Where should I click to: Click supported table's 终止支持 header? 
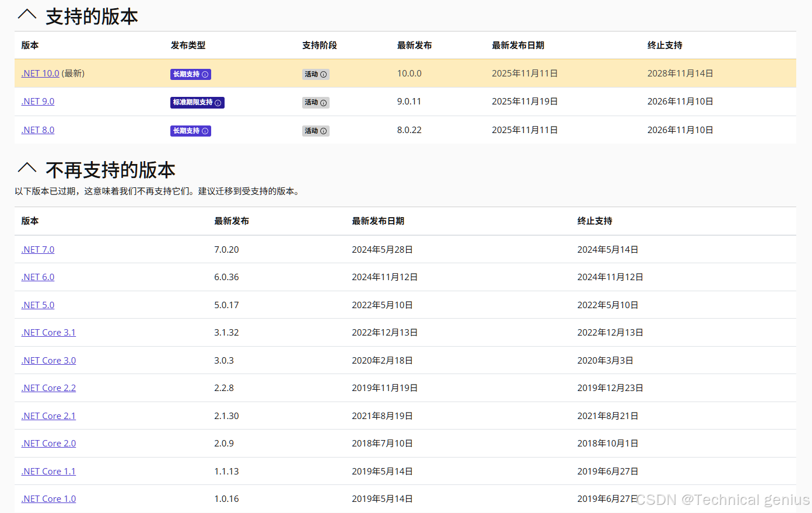(665, 46)
